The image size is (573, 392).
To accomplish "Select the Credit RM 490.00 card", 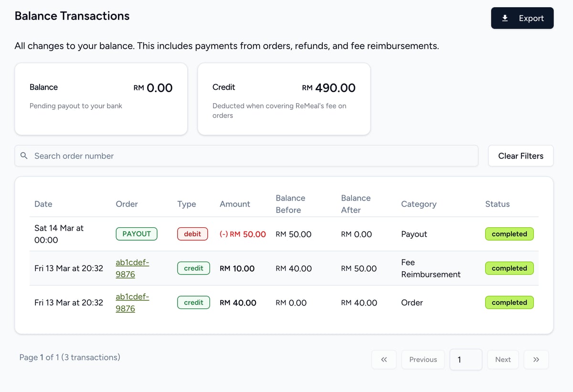I will pyautogui.click(x=284, y=99).
